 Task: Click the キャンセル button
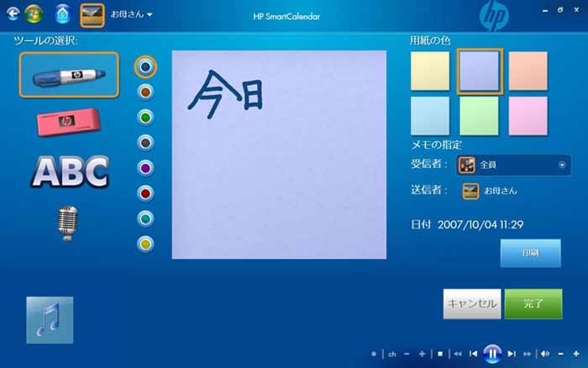[x=472, y=304]
